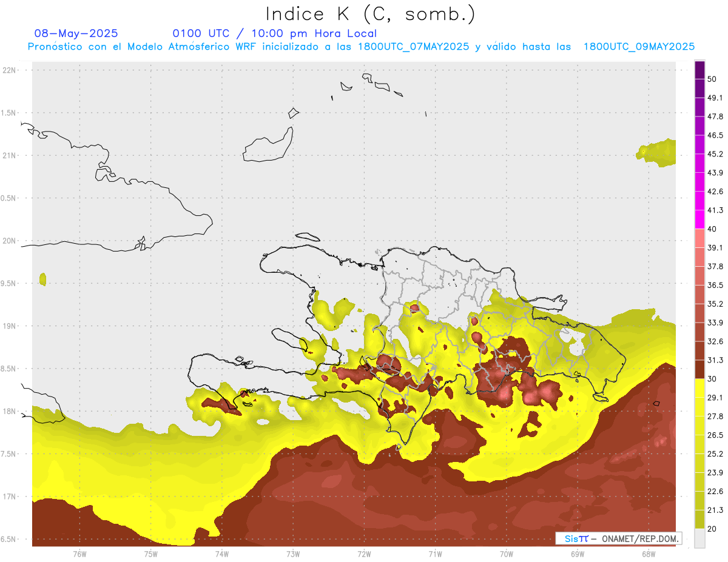Viewport: 728px width, 562px height.
Task: Click the "71W" longitude label
Action: tap(435, 554)
